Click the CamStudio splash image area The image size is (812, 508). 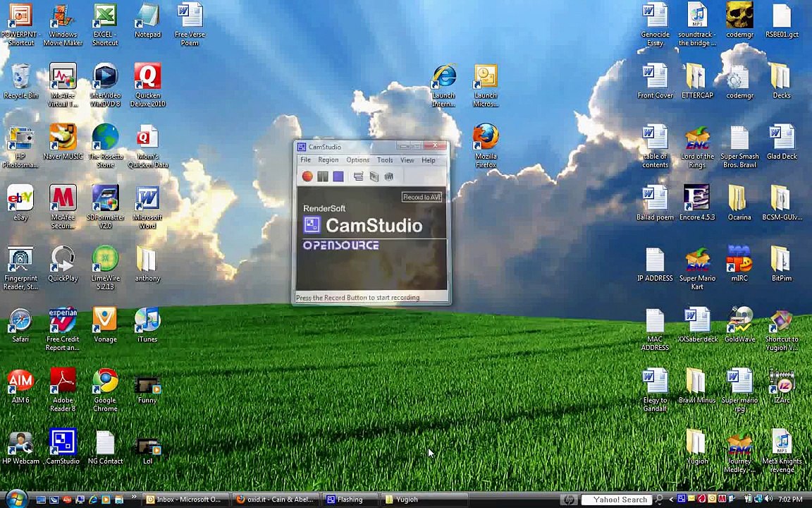(371, 238)
